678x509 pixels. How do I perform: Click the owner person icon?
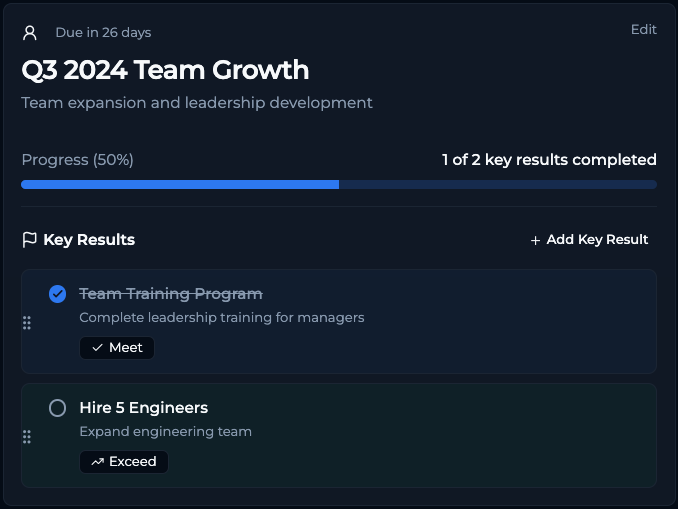30,32
